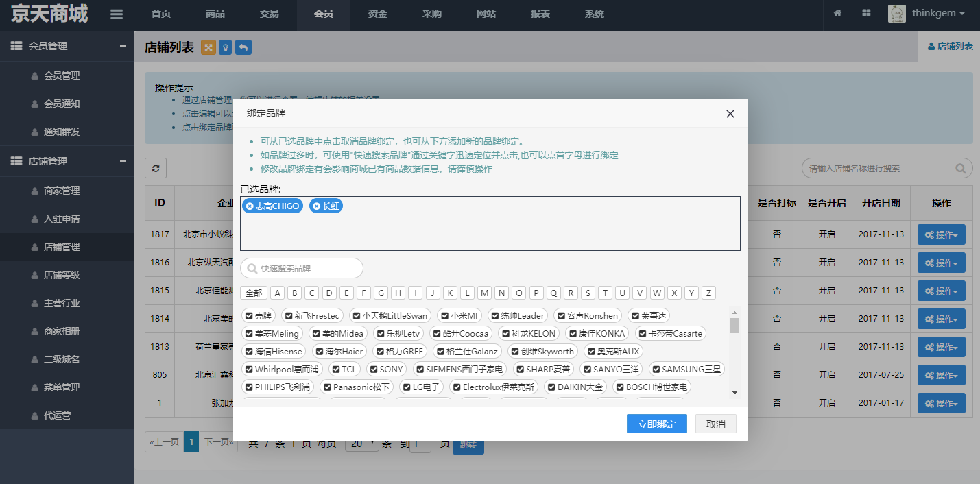
Task: Click the blue back arrow icon
Action: pyautogui.click(x=243, y=47)
